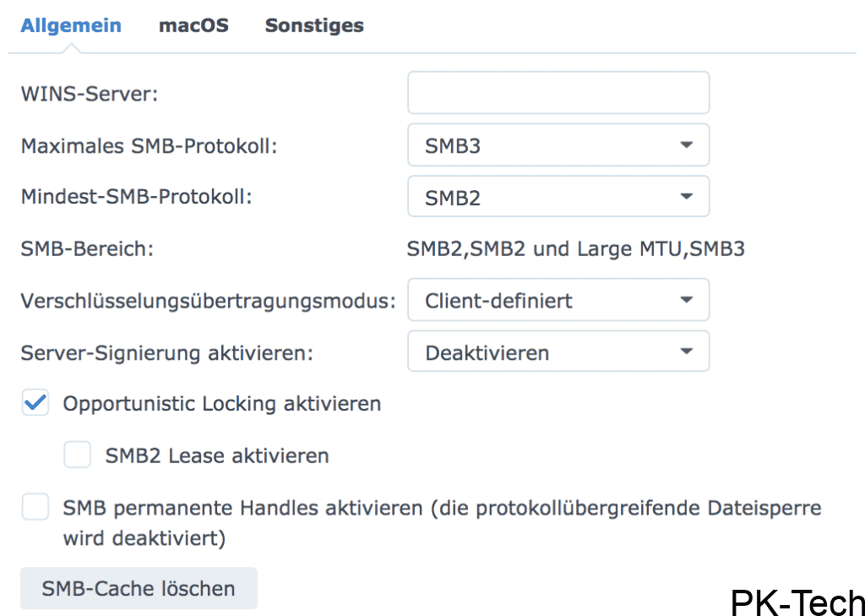Click the arrow icon next to Deaktivieren
Viewport: 865px width, 616px height.
pos(686,352)
